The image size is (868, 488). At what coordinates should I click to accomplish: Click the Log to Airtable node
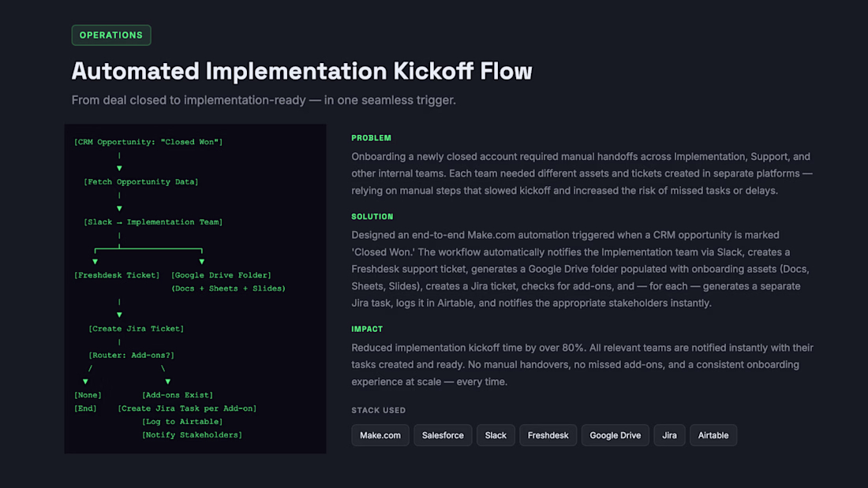pyautogui.click(x=182, y=422)
